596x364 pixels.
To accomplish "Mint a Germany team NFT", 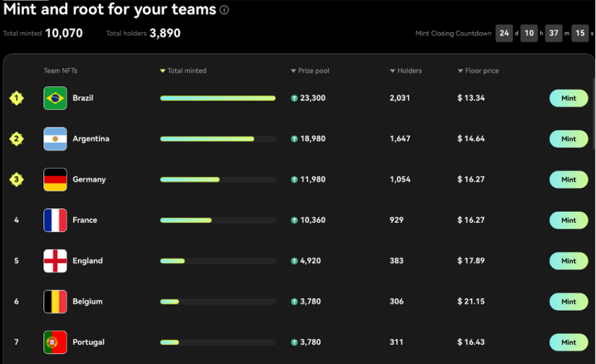I will click(x=569, y=180).
